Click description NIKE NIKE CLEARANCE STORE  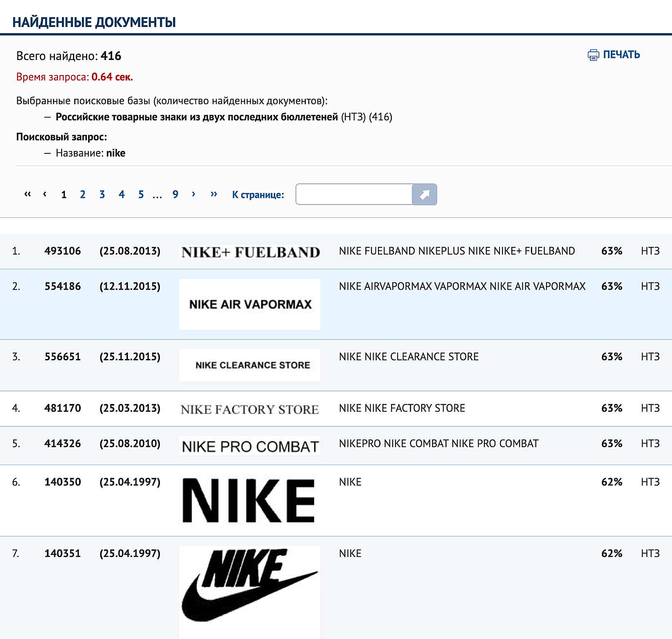(409, 357)
